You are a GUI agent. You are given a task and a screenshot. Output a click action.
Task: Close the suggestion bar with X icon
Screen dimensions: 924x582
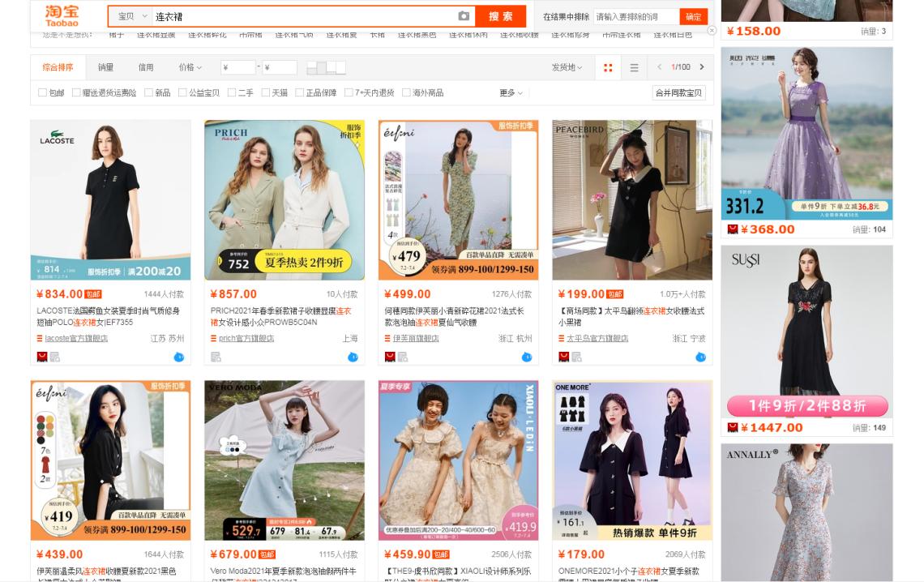click(712, 30)
